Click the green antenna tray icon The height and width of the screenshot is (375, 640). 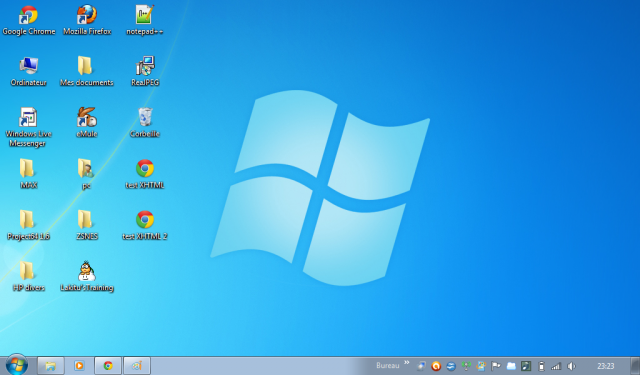point(466,366)
